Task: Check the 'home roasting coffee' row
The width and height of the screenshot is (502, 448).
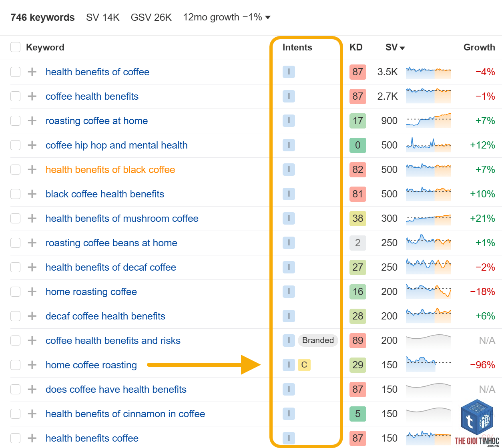Action: 15,292
